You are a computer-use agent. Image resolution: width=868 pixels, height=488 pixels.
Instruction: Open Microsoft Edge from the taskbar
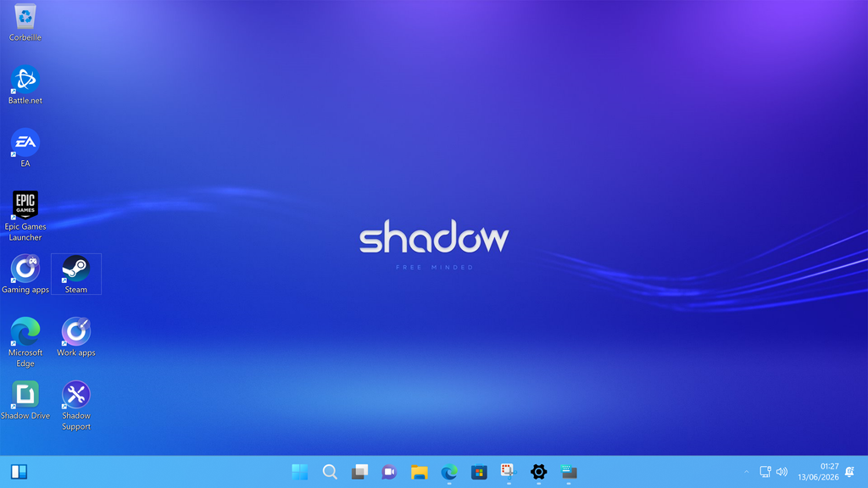(x=449, y=472)
